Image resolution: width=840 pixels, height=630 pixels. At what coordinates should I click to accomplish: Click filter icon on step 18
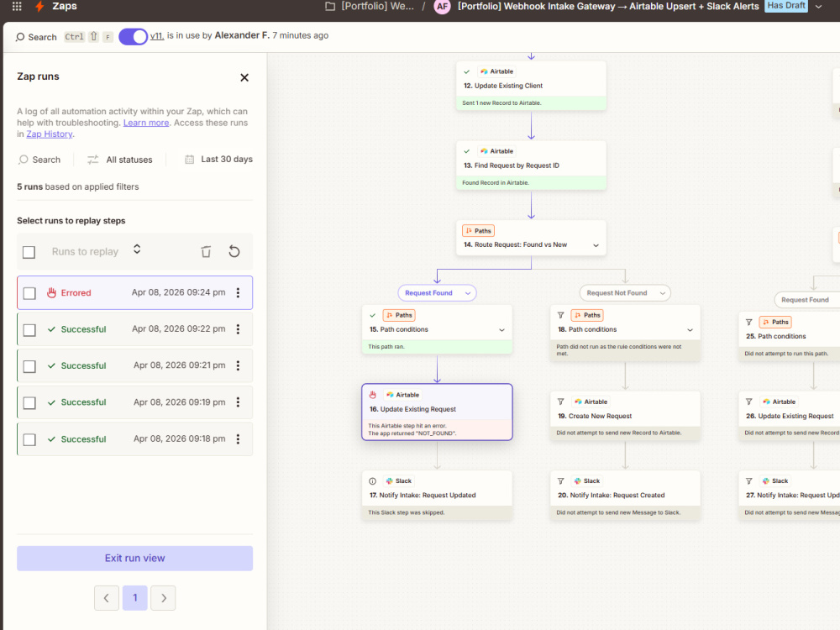[561, 315]
